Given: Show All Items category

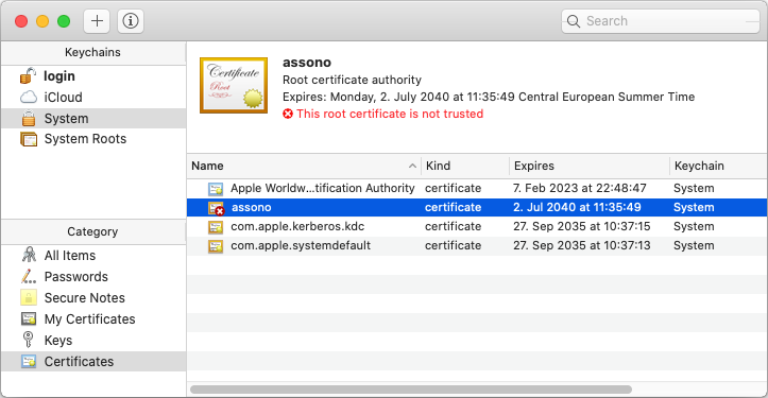Looking at the screenshot, I should pos(94,256).
